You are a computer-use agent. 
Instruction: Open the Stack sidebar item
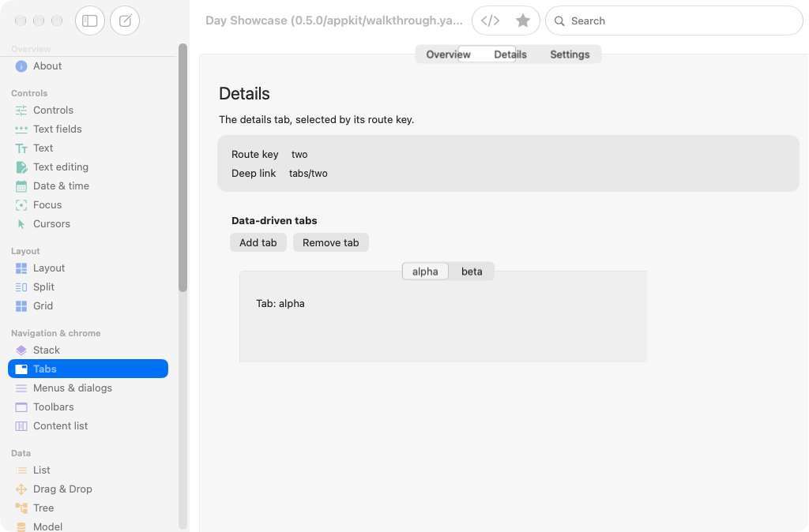(x=88, y=350)
